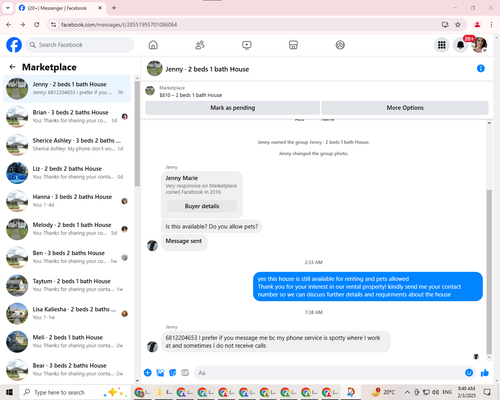
Task: Click the Facebook logo
Action: pos(14,45)
